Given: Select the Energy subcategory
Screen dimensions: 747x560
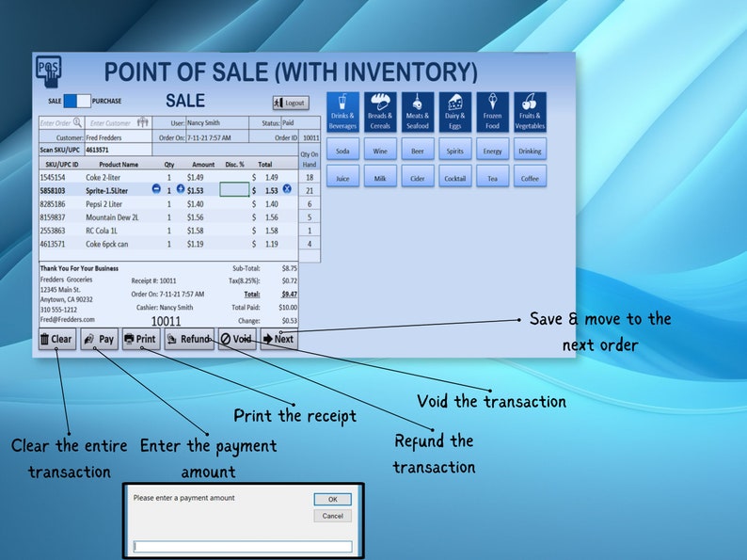Looking at the screenshot, I should point(492,151).
